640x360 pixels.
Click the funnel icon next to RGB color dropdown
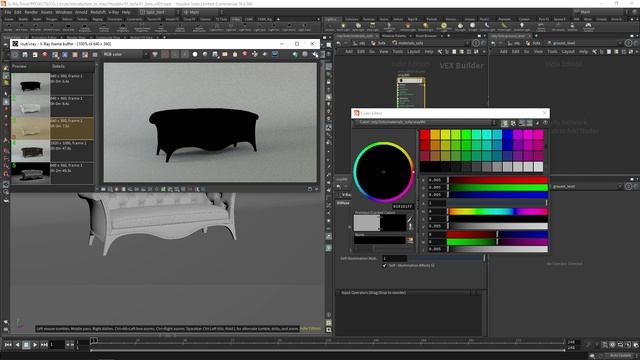[x=155, y=54]
